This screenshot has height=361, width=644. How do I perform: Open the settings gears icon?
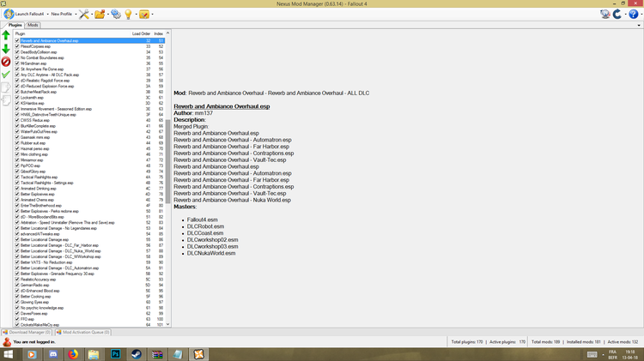click(x=116, y=14)
